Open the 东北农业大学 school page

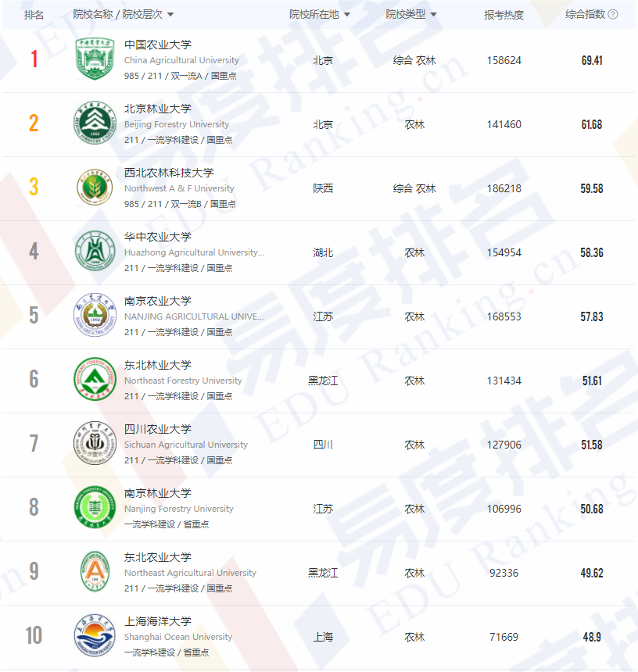coord(157,557)
